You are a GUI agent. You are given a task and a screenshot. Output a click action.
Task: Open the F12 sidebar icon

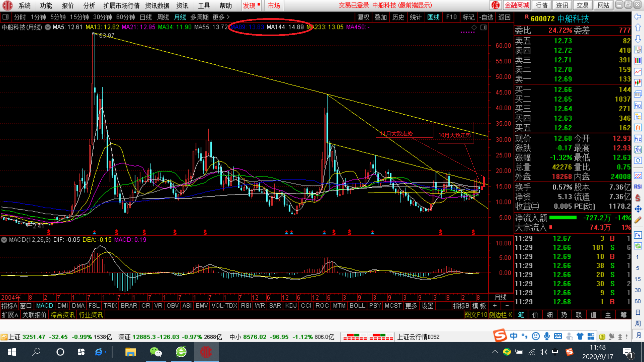638,138
